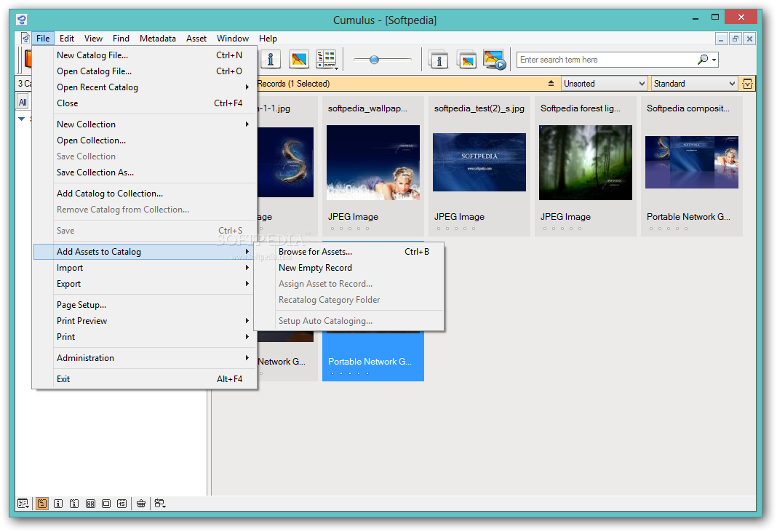Minimize the inner Softpedia document window
Image resolution: width=777 pixels, height=532 pixels.
[x=721, y=39]
